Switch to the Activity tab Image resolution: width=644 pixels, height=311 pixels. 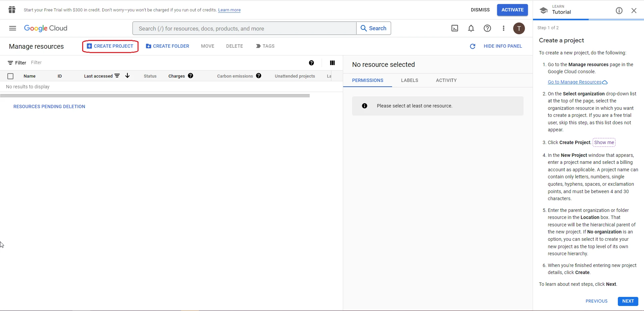(x=446, y=80)
